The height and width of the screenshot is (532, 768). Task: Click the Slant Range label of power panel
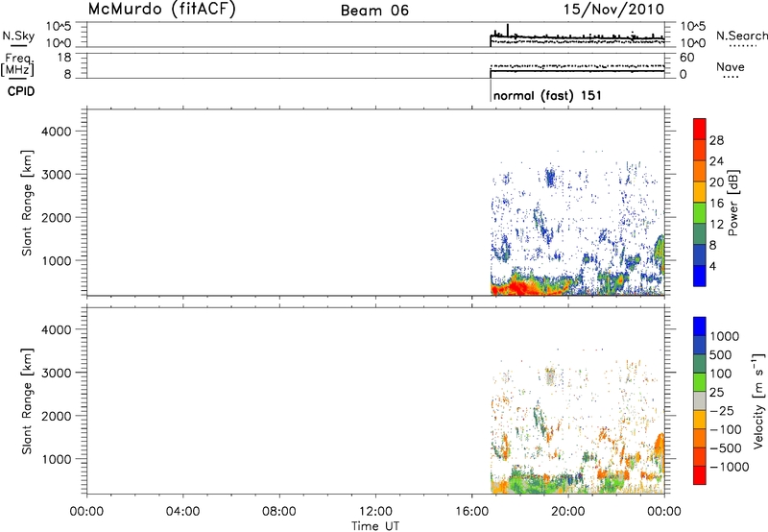point(27,203)
